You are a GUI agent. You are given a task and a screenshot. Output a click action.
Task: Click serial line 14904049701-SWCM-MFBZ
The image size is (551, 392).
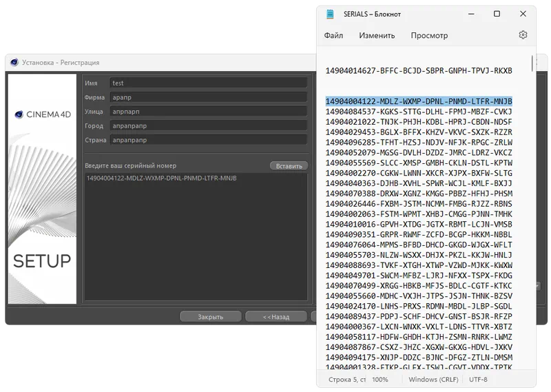pos(419,276)
